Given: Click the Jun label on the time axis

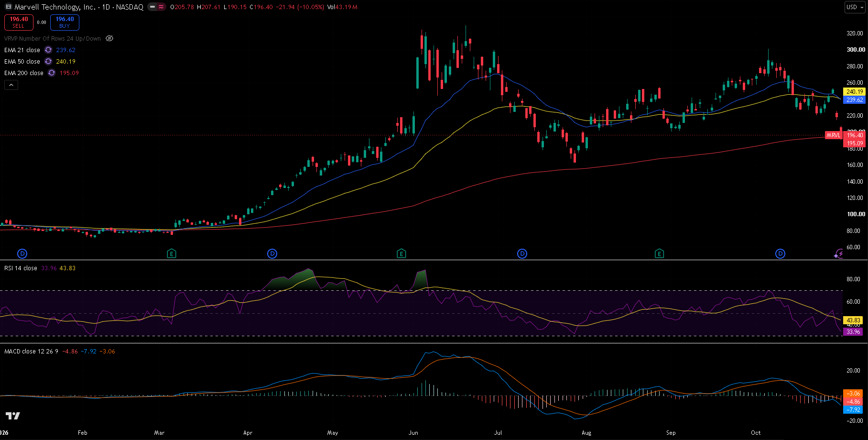Looking at the screenshot, I should [413, 433].
